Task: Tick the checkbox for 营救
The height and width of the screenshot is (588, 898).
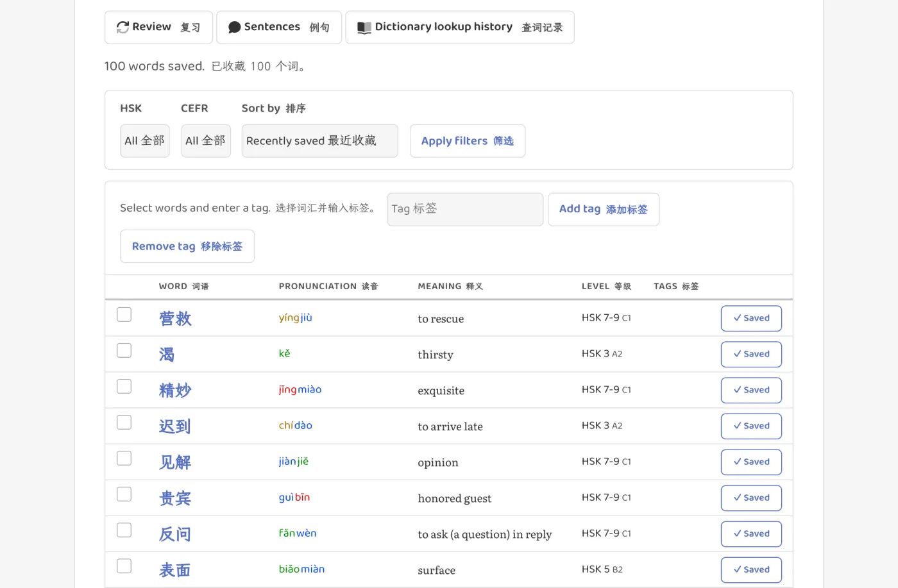Action: (124, 314)
